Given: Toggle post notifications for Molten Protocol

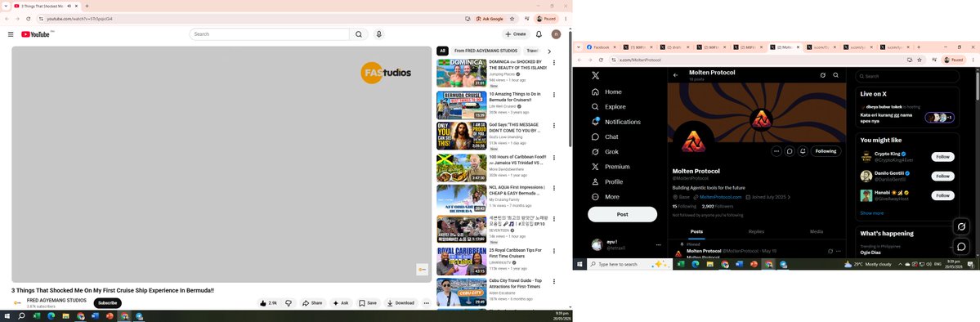Looking at the screenshot, I should (x=803, y=151).
